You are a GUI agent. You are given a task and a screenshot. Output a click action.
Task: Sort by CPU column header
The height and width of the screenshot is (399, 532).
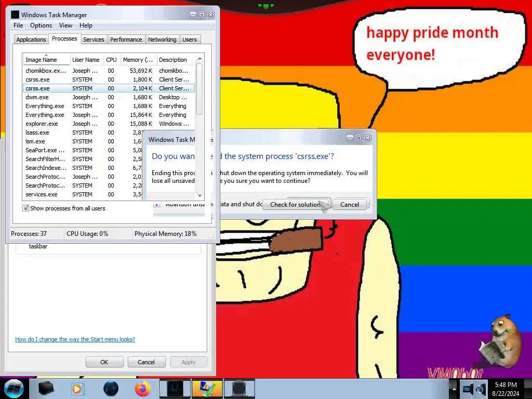tap(111, 60)
